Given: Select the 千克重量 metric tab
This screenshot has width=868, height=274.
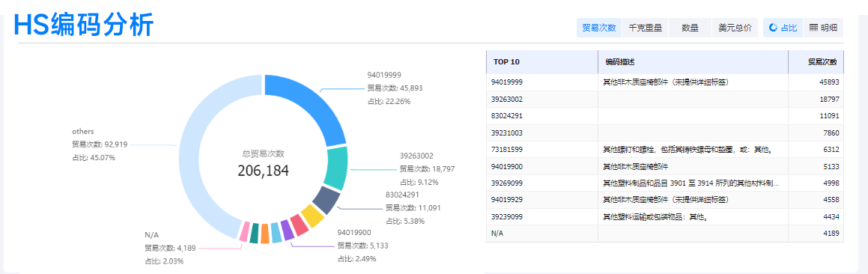Looking at the screenshot, I should click(x=646, y=28).
